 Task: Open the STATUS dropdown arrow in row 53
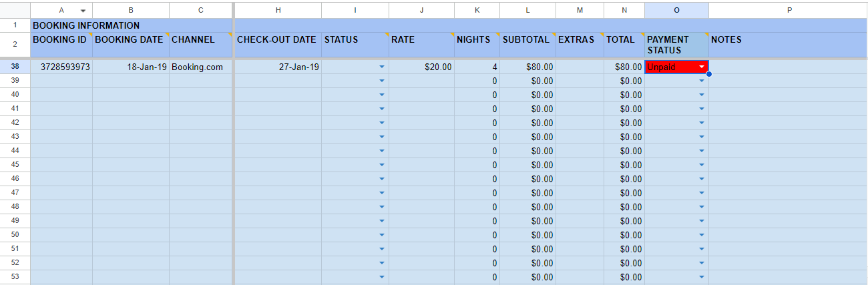(381, 277)
